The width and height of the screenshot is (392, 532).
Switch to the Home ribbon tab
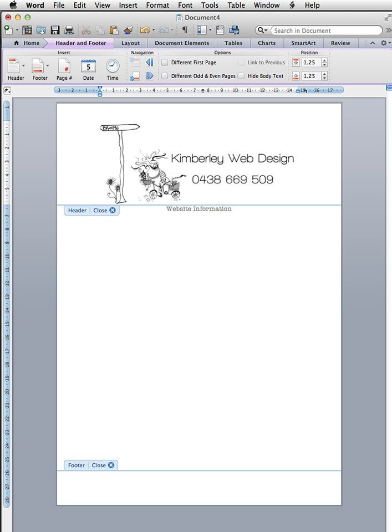point(27,43)
